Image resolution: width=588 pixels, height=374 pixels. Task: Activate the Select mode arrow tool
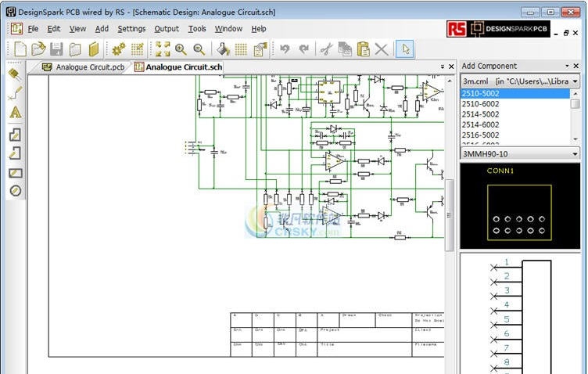pos(405,49)
